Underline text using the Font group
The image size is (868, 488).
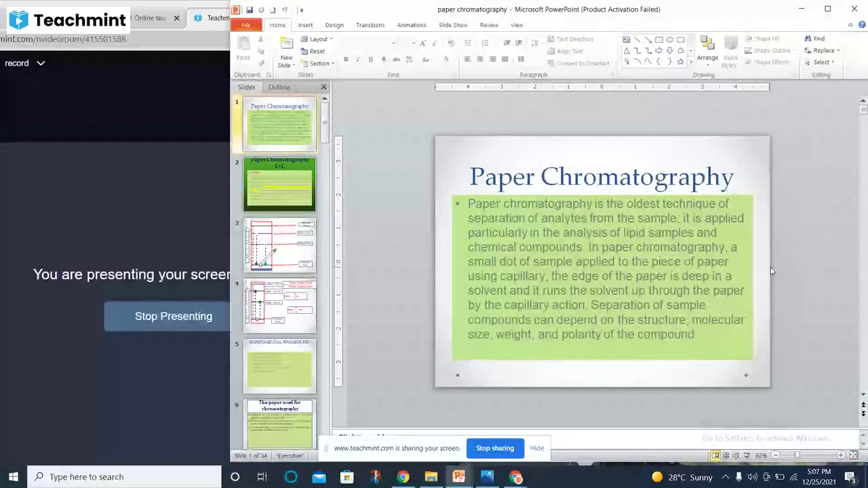tap(370, 60)
